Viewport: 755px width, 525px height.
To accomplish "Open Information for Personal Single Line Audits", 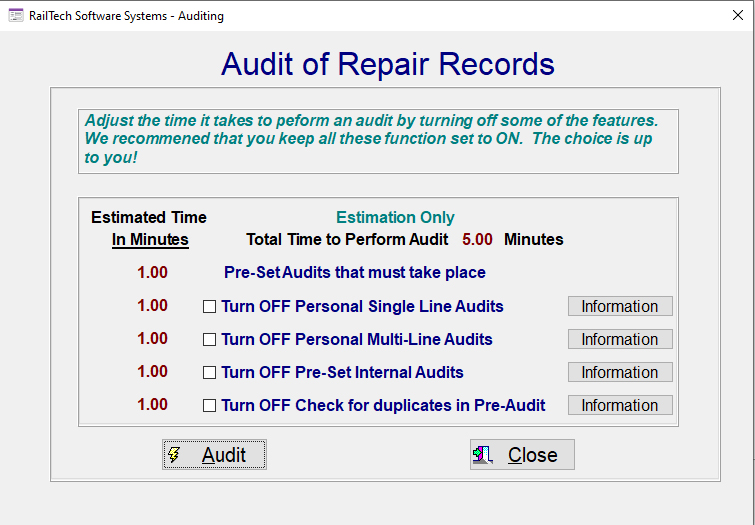I will coord(620,306).
